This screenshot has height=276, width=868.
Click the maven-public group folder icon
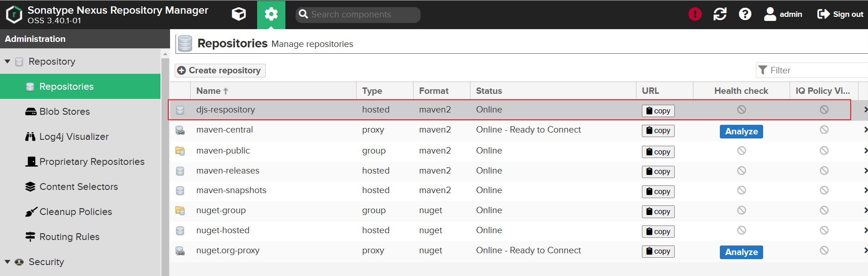coord(180,151)
